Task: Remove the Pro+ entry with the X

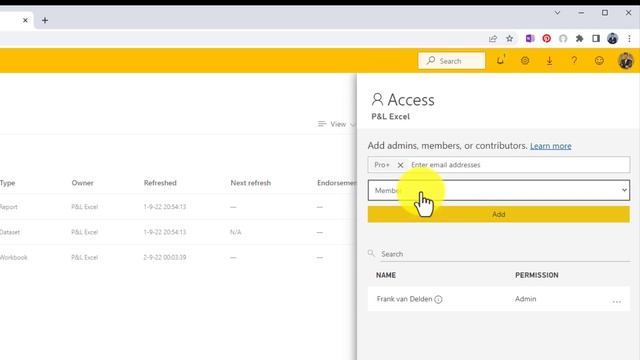Action: pyautogui.click(x=400, y=165)
